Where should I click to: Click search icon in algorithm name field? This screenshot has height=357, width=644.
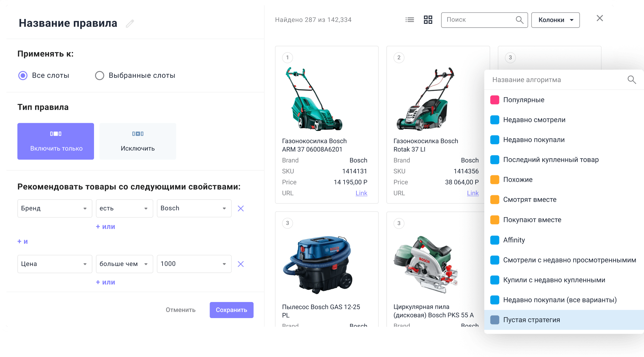(x=631, y=80)
